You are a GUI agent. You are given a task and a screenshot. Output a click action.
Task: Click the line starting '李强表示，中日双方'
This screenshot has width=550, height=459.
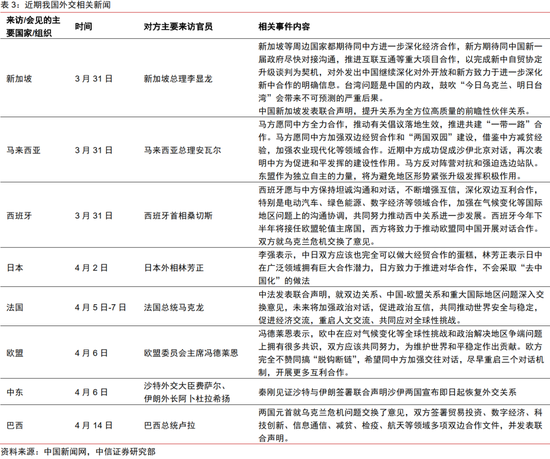(400, 255)
